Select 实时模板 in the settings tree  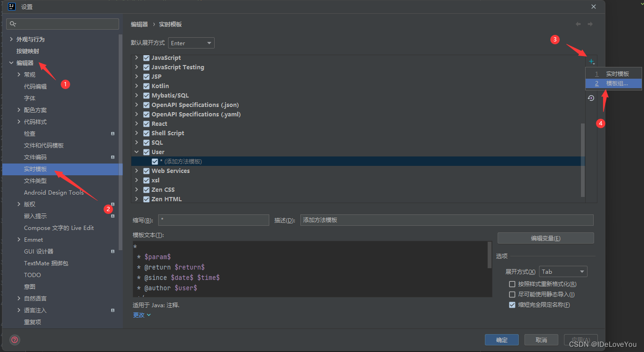pos(62,169)
